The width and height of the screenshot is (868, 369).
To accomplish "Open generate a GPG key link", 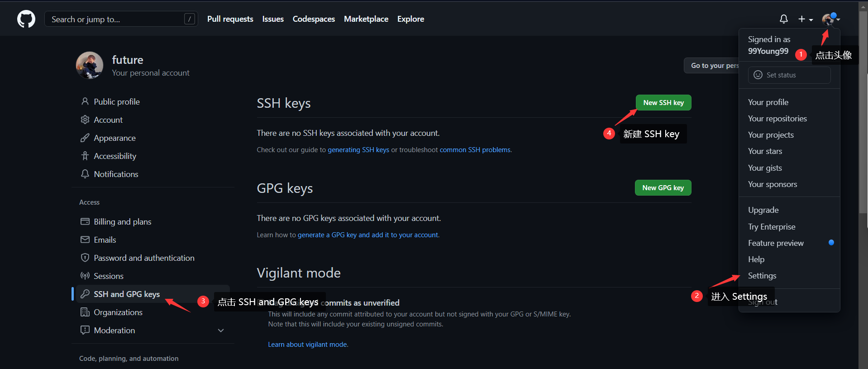I will pos(368,235).
